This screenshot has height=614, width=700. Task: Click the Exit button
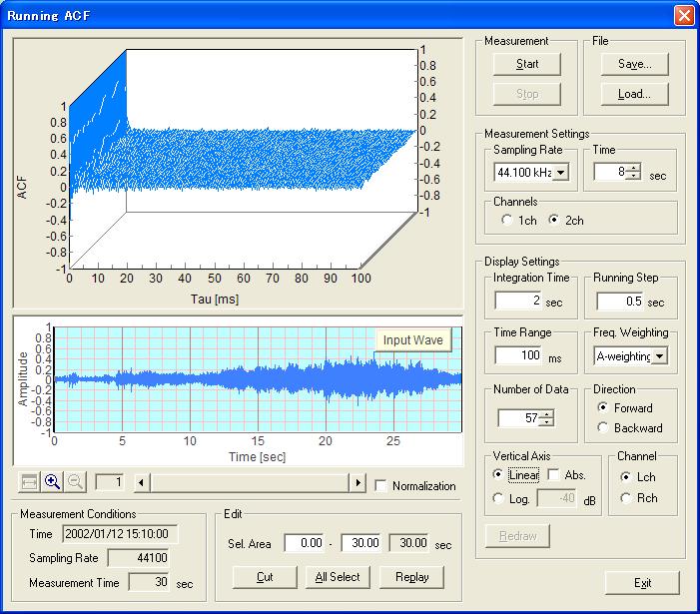(x=642, y=583)
